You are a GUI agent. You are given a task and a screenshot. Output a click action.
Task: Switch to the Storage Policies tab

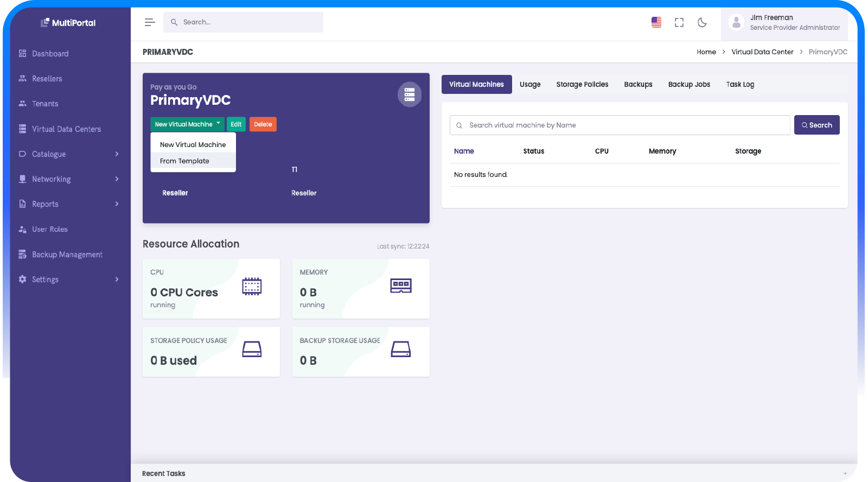point(582,85)
